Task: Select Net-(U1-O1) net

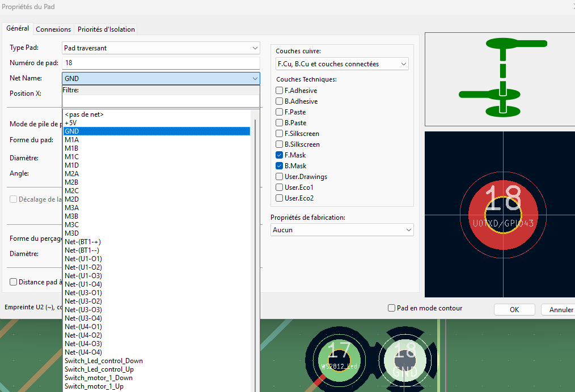Action: click(157, 259)
